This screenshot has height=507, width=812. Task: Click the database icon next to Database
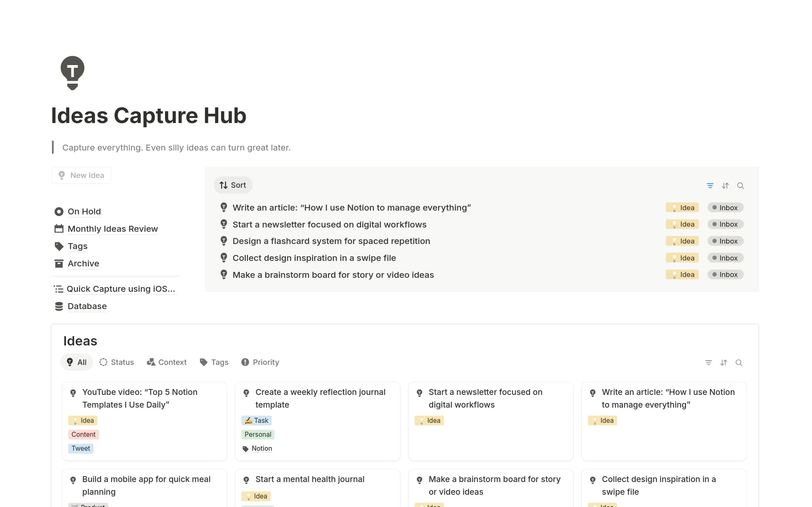tap(59, 306)
